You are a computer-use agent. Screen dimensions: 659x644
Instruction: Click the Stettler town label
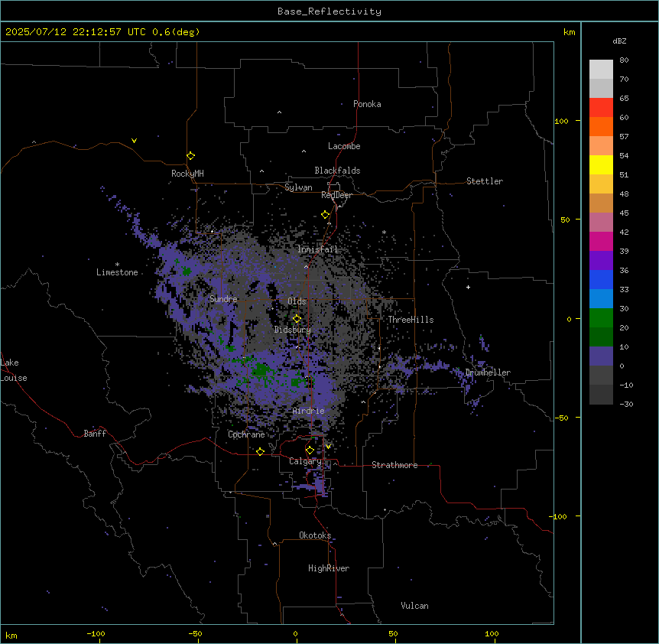pyautogui.click(x=485, y=181)
